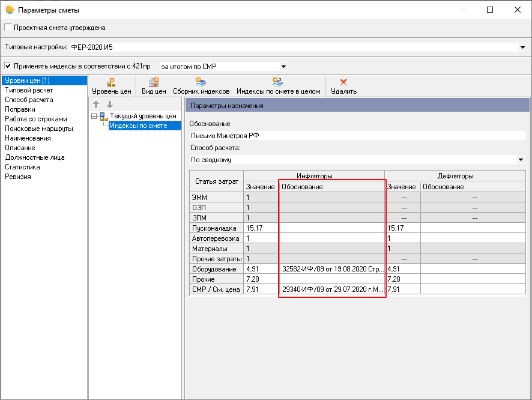Click the Обоснование field with Письмо Минстроя РФ
The height and width of the screenshot is (400, 532).
354,136
